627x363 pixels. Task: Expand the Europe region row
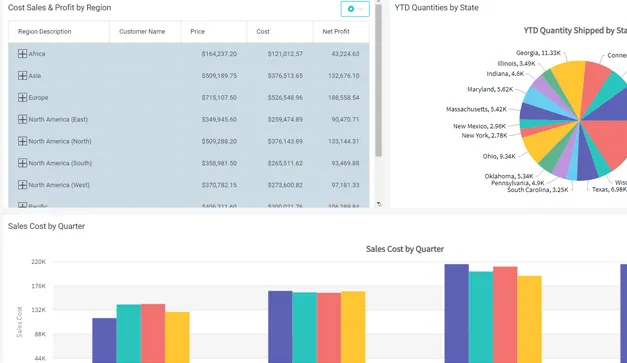(22, 98)
